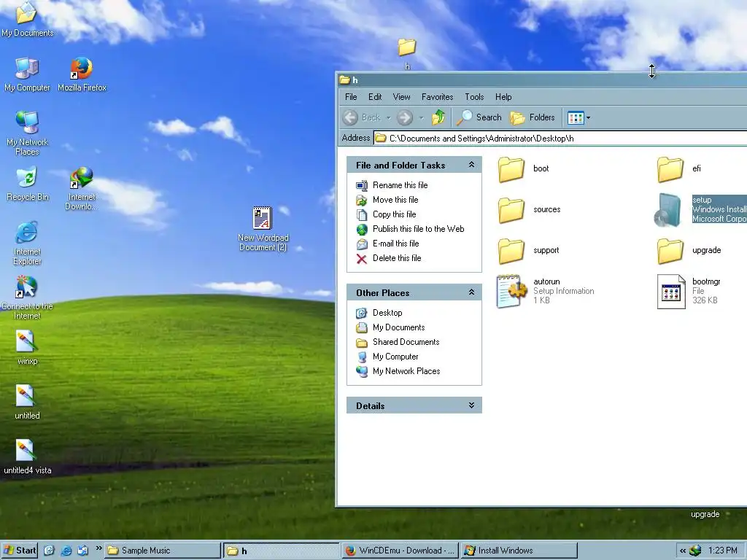Select the setup application icon
The width and height of the screenshot is (747, 560).
[668, 209]
